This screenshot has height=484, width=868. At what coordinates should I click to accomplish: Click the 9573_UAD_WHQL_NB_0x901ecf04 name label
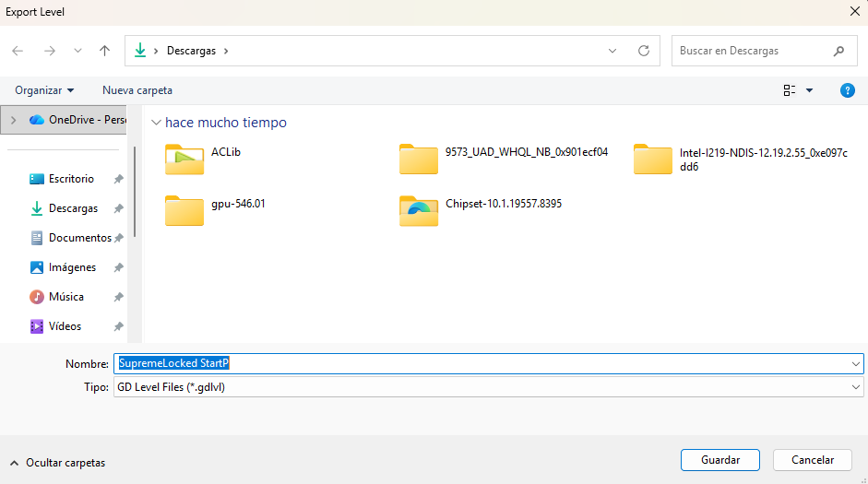point(527,152)
